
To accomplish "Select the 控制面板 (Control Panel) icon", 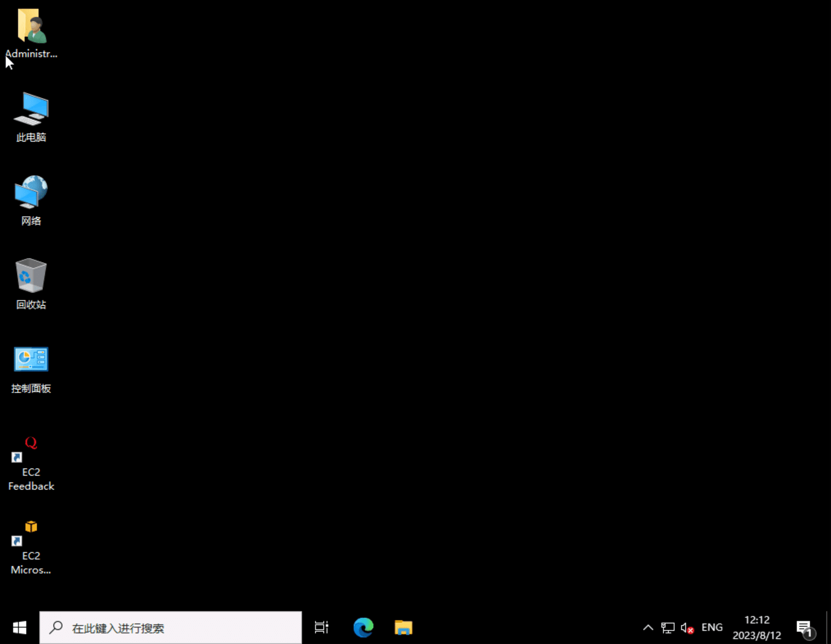I will pyautogui.click(x=31, y=360).
